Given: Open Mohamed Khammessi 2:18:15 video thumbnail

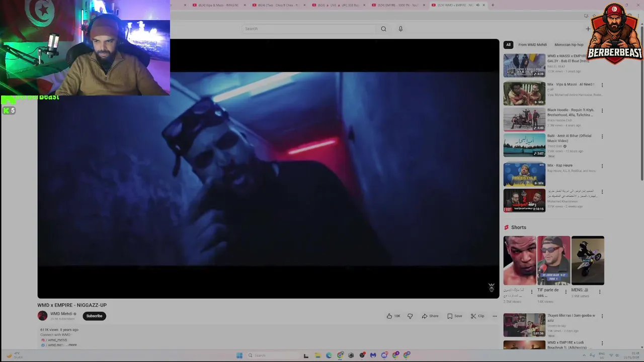Looking at the screenshot, I should click(x=524, y=200).
